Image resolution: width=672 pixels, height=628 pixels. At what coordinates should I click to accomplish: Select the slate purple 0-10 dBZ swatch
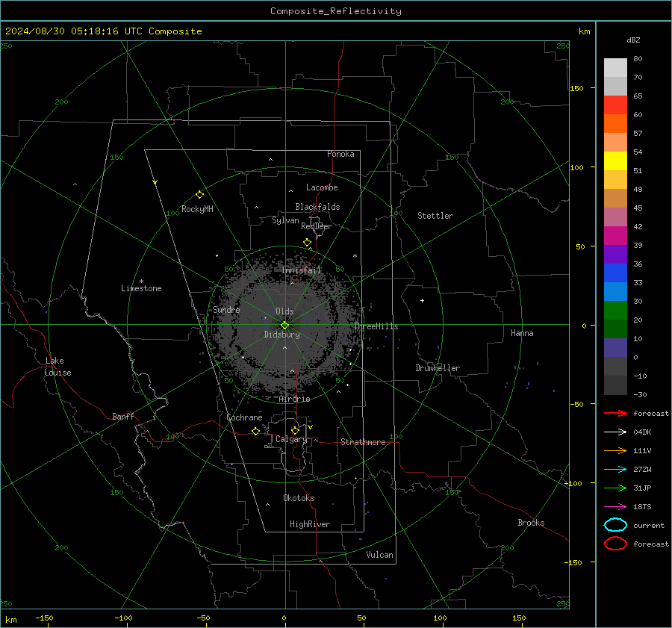click(615, 348)
